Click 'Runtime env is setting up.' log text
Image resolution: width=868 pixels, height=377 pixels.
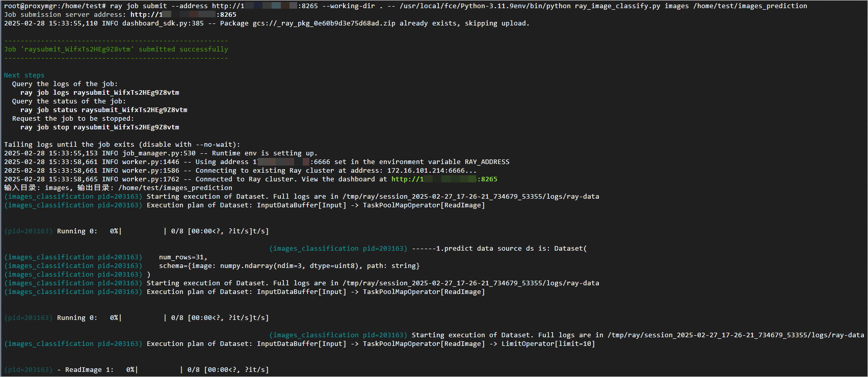pyautogui.click(x=265, y=153)
